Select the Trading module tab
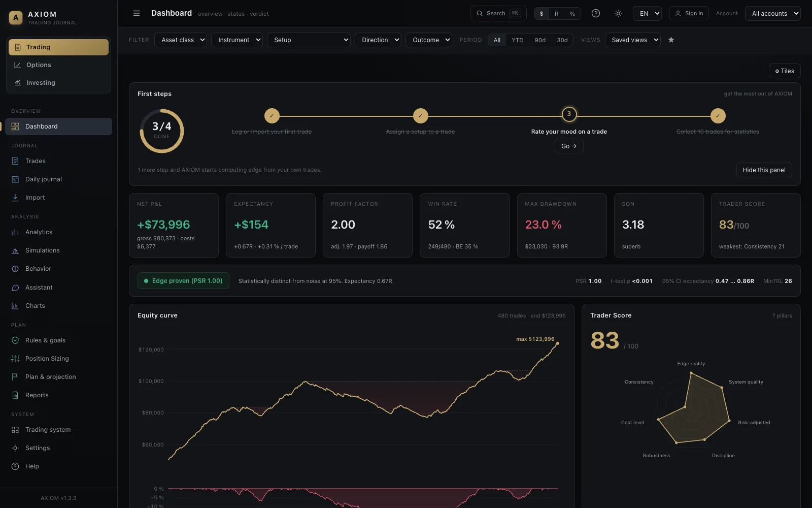 [58, 47]
